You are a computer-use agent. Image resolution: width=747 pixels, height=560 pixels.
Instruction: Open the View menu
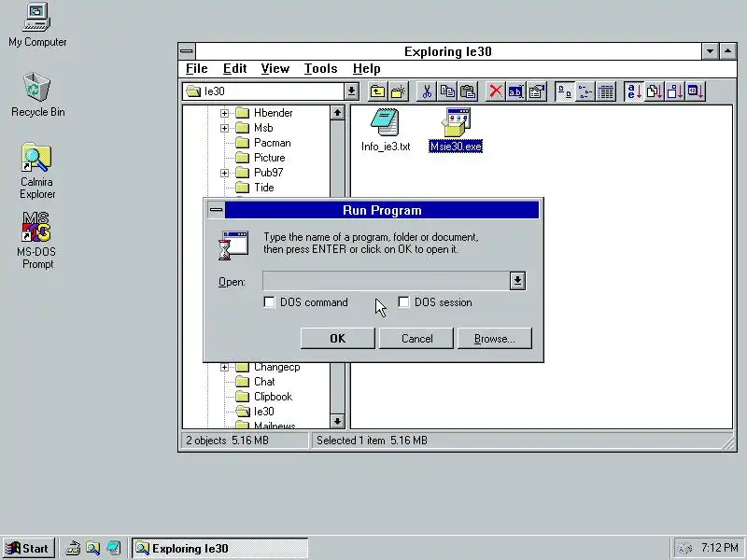(275, 68)
